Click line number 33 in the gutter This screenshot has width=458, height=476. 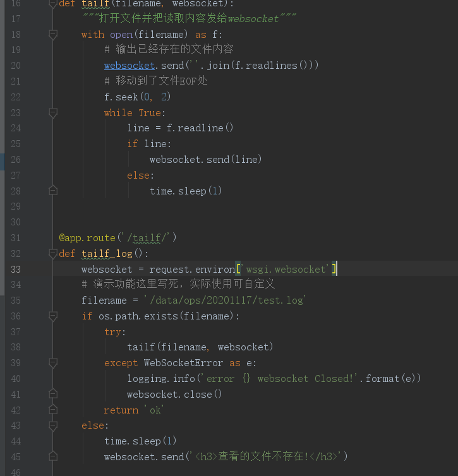point(16,270)
